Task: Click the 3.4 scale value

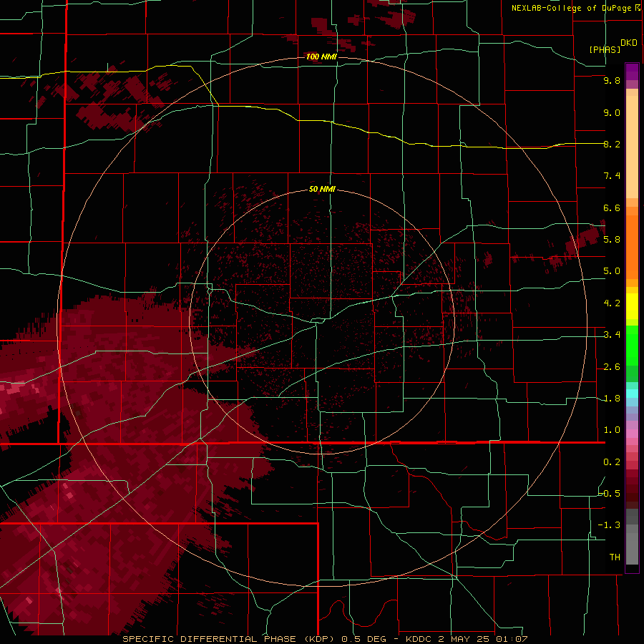Action: click(612, 335)
